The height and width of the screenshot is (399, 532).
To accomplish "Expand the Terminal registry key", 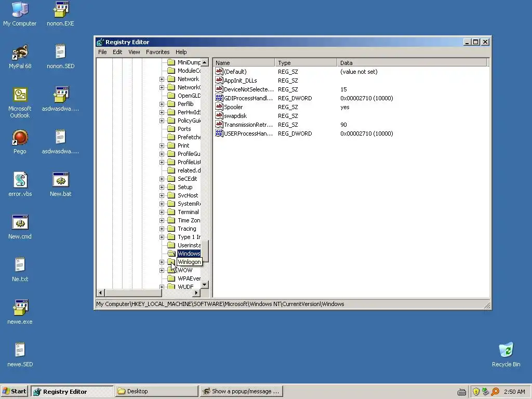I will click(x=162, y=212).
